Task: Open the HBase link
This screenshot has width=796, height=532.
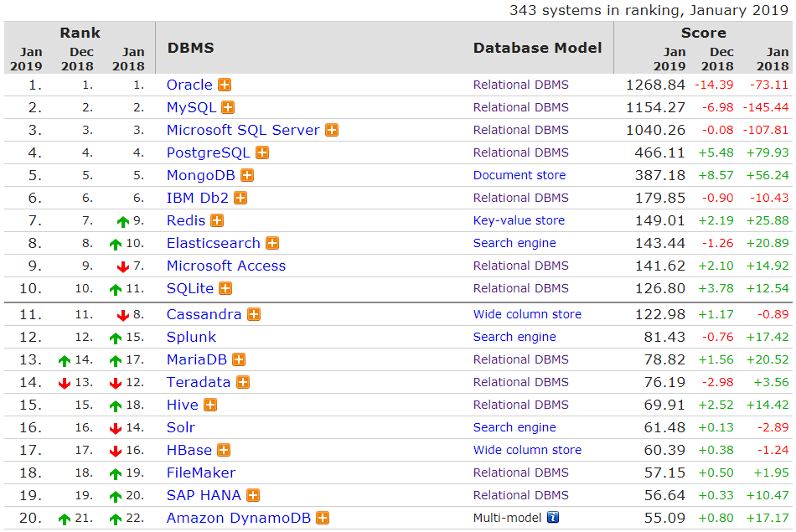Action: click(189, 450)
